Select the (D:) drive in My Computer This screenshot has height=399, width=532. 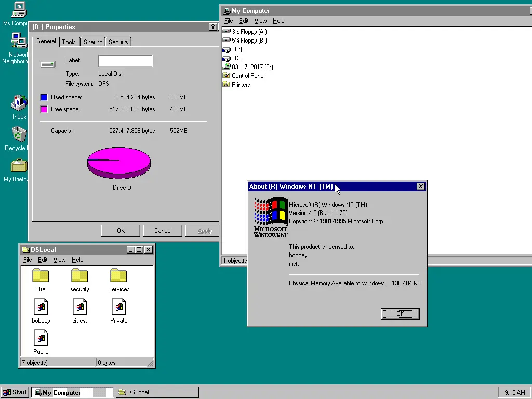coord(232,58)
